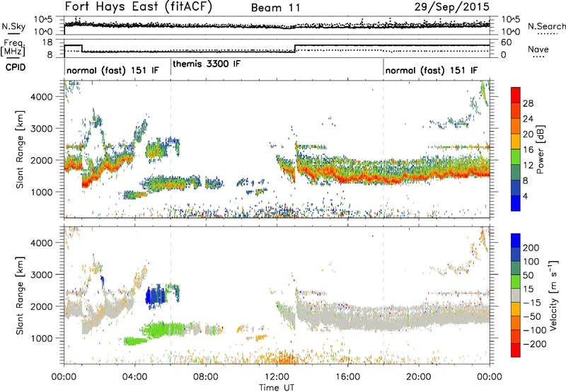This screenshot has height=392, width=566.
Task: Click the 'Freq. [MHz]' axis label
Action: (13, 48)
